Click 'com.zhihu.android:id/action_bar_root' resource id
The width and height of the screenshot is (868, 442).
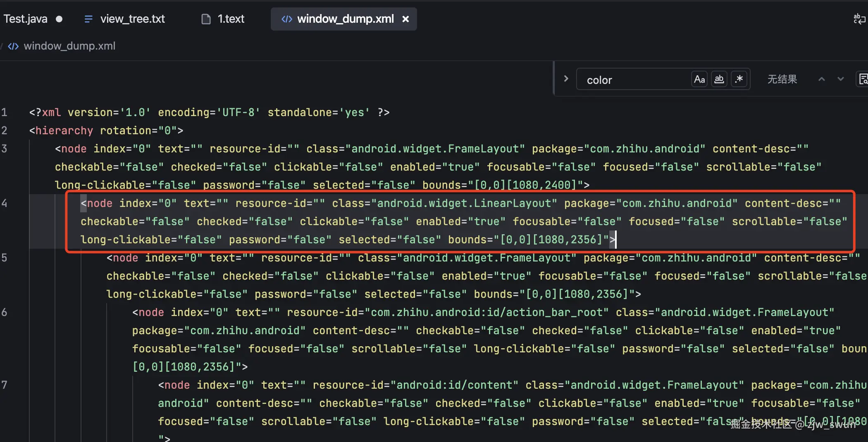[x=487, y=312]
